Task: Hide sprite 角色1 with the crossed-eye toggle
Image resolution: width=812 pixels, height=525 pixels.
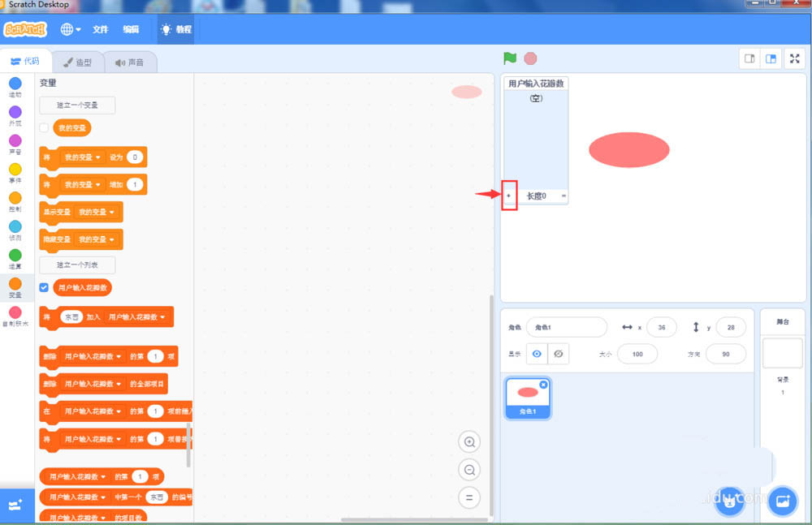Action: tap(557, 354)
